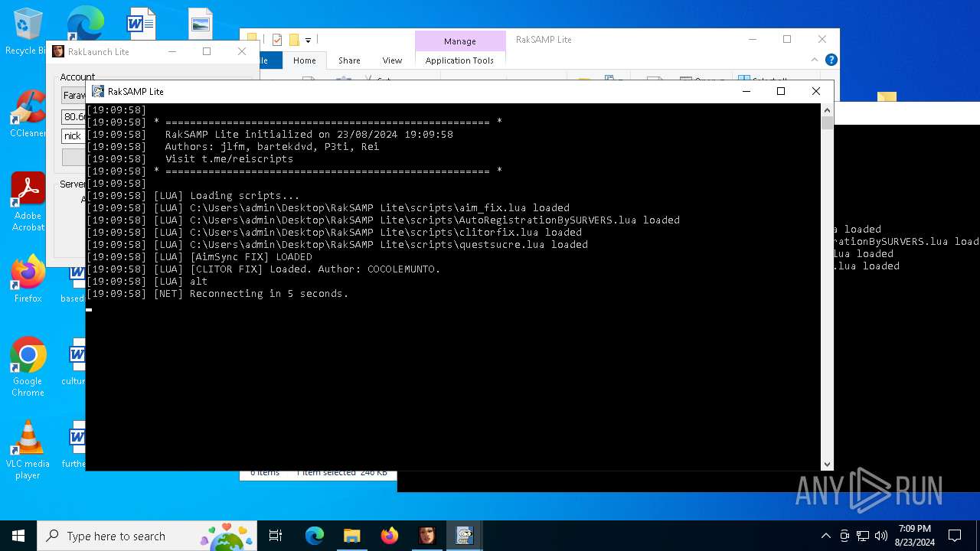The height and width of the screenshot is (551, 980).
Task: Open the Microsoft Edge desktop shortcut
Action: pos(84,24)
